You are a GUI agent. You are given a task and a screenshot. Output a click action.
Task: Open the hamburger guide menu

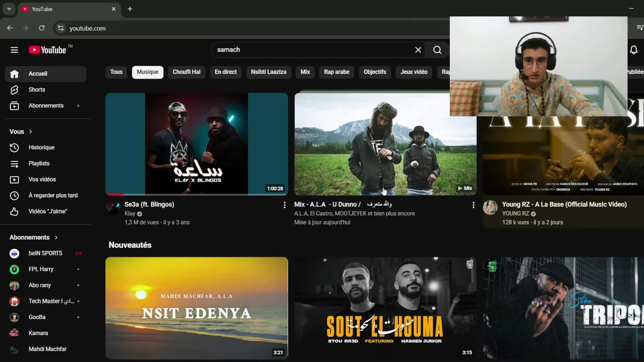(x=14, y=50)
